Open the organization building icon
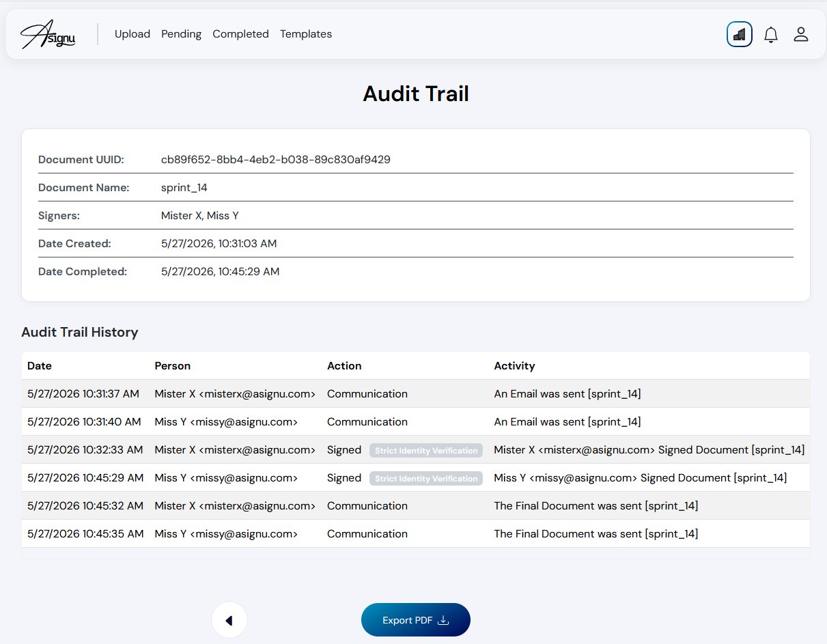 (740, 34)
